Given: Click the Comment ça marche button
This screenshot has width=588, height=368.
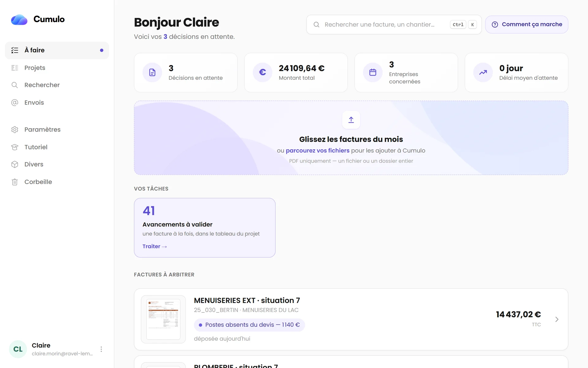Looking at the screenshot, I should [x=526, y=25].
